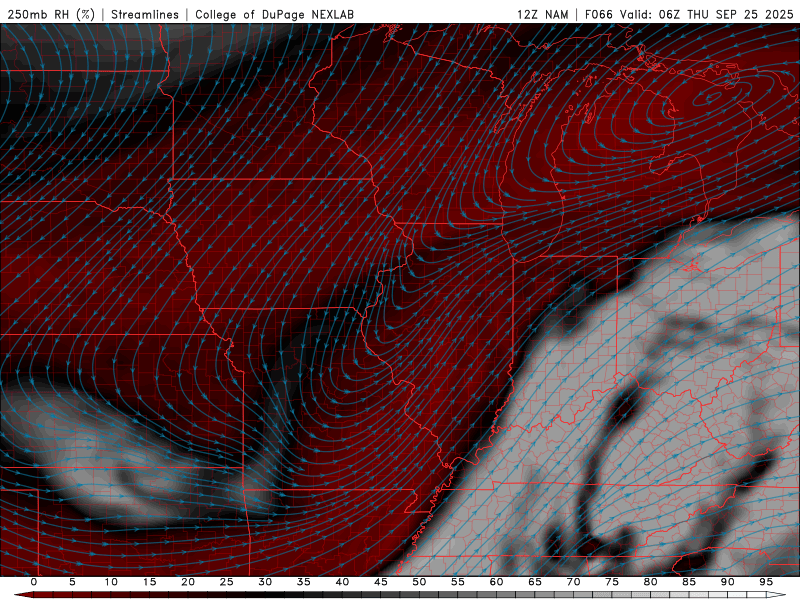Click the "85" label on color scale

point(689,582)
